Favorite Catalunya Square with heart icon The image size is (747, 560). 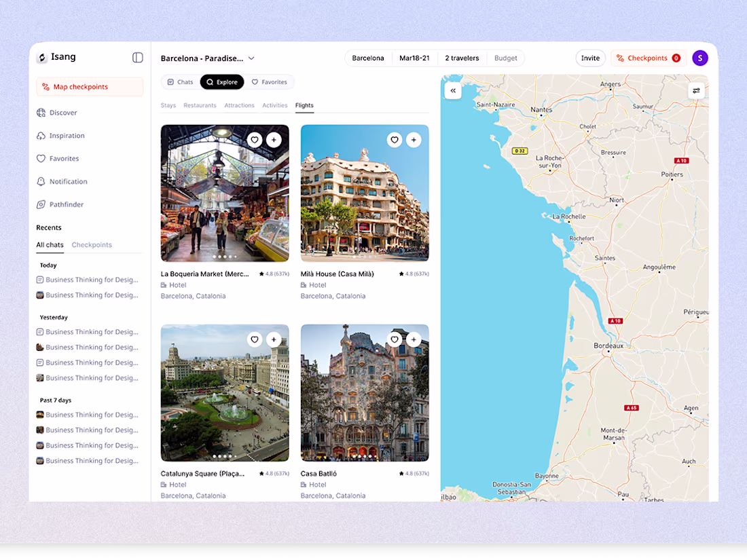(x=255, y=339)
